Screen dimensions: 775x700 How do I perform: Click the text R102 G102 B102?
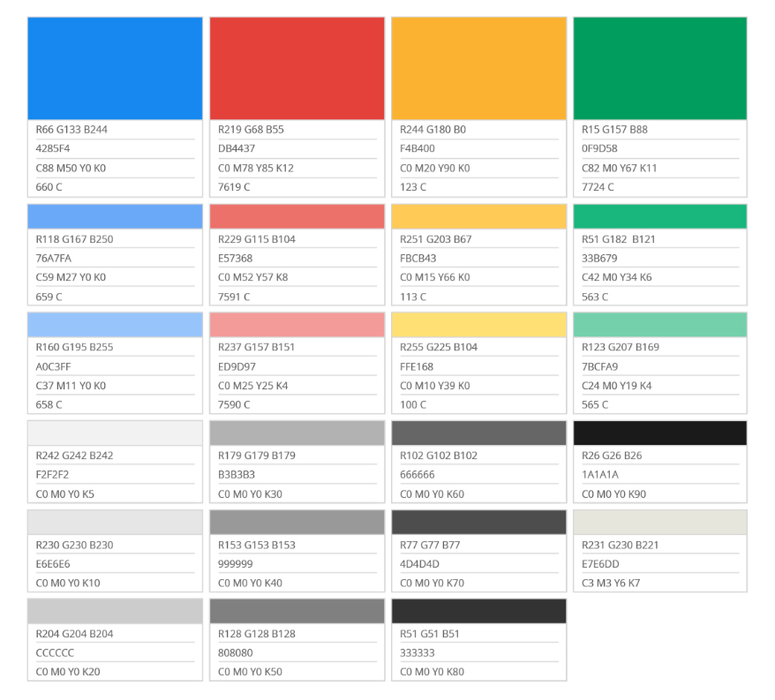(x=439, y=455)
